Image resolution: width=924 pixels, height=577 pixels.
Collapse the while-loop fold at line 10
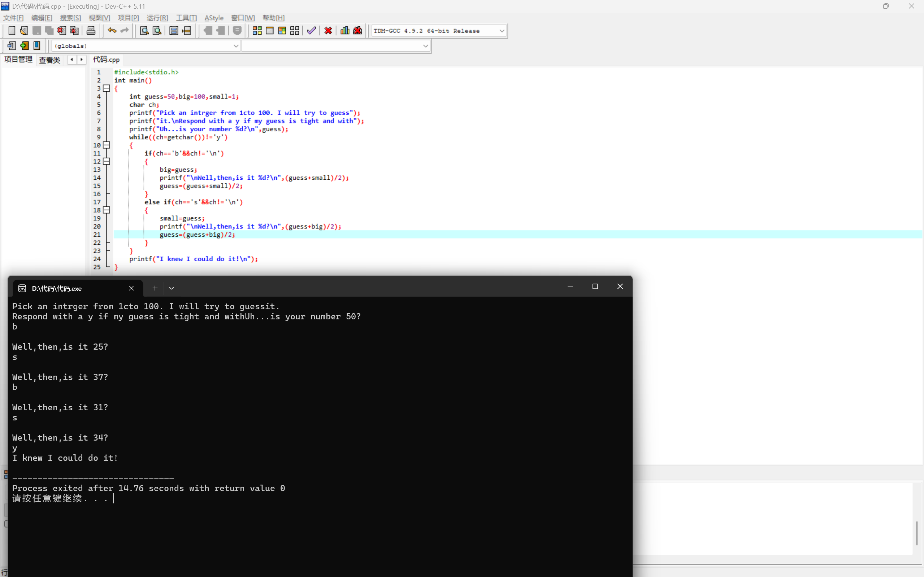coord(107,145)
